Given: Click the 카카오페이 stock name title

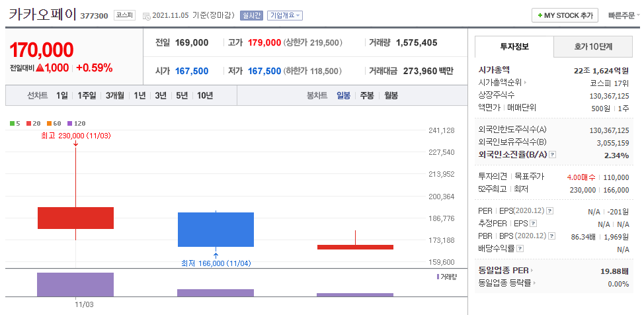Looking at the screenshot, I should (x=43, y=15).
